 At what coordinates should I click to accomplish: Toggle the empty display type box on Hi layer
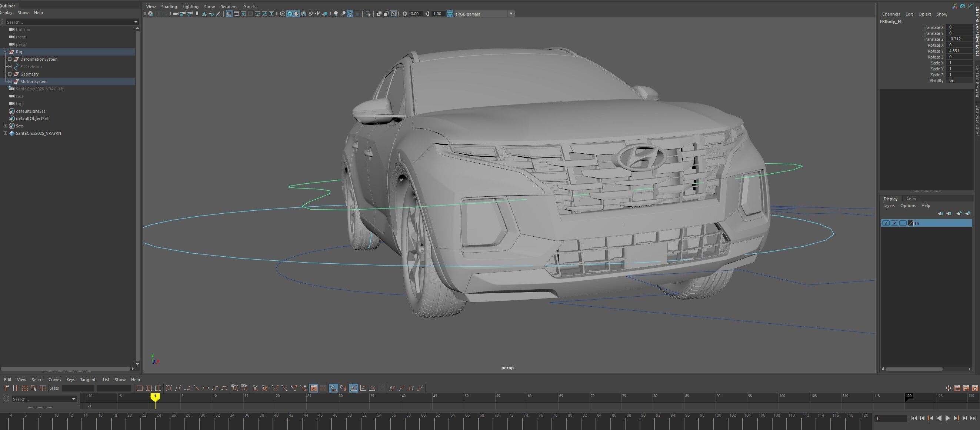[x=903, y=223]
